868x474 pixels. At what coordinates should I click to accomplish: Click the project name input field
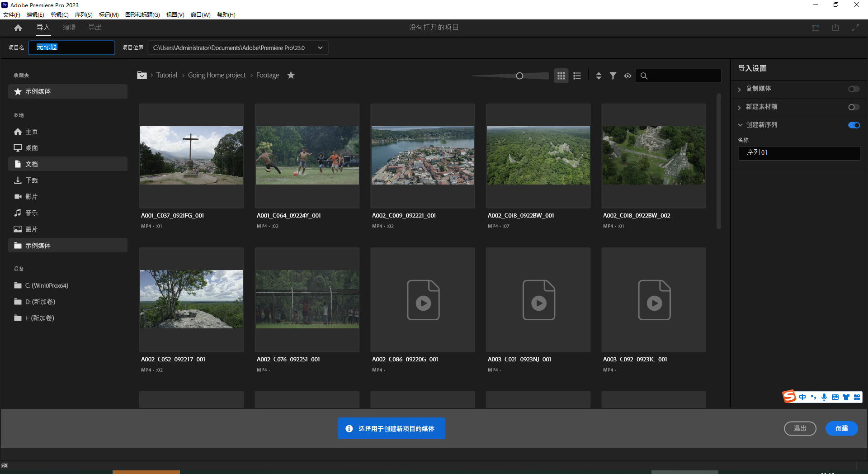[71, 47]
